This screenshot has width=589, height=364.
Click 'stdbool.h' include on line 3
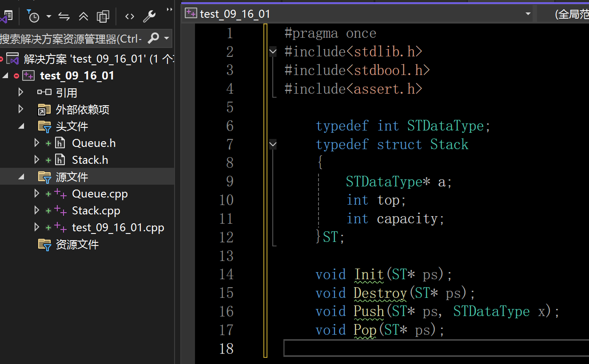pyautogui.click(x=387, y=71)
